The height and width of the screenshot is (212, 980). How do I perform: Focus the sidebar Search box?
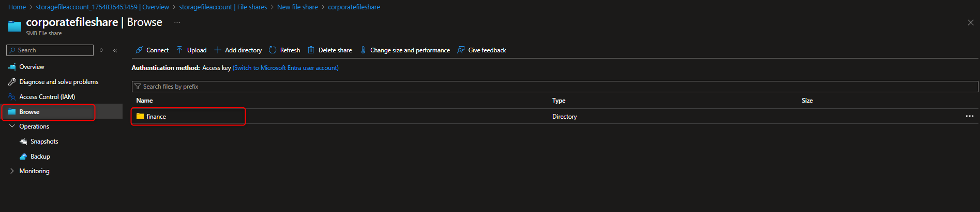pyautogui.click(x=50, y=50)
